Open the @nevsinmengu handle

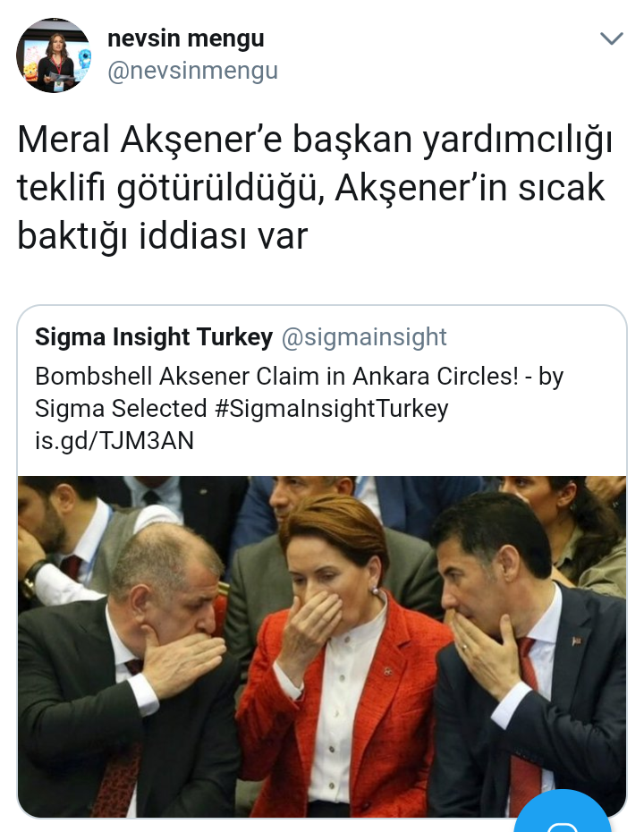pos(192,71)
